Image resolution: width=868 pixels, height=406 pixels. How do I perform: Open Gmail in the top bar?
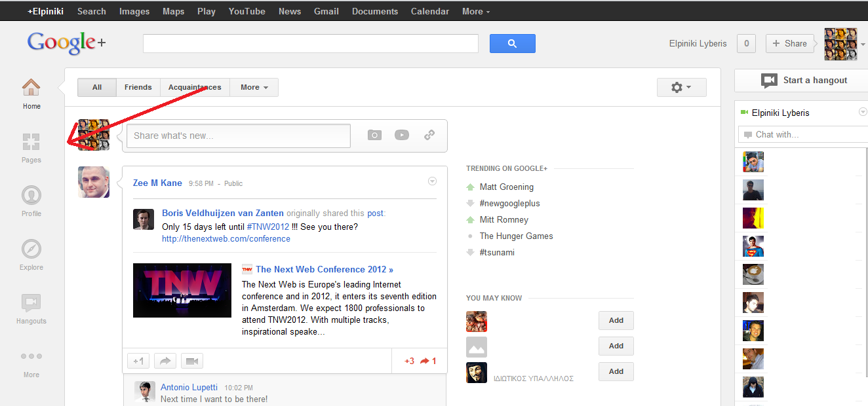pos(326,11)
